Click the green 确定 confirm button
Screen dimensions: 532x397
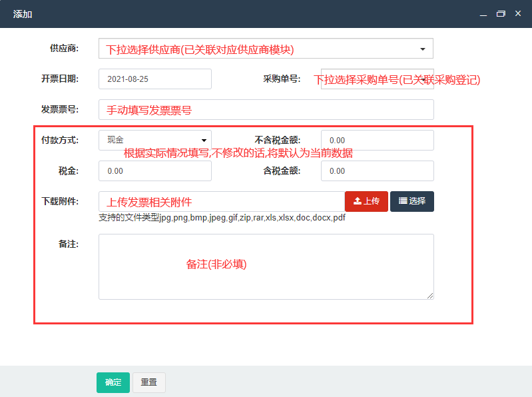click(113, 382)
